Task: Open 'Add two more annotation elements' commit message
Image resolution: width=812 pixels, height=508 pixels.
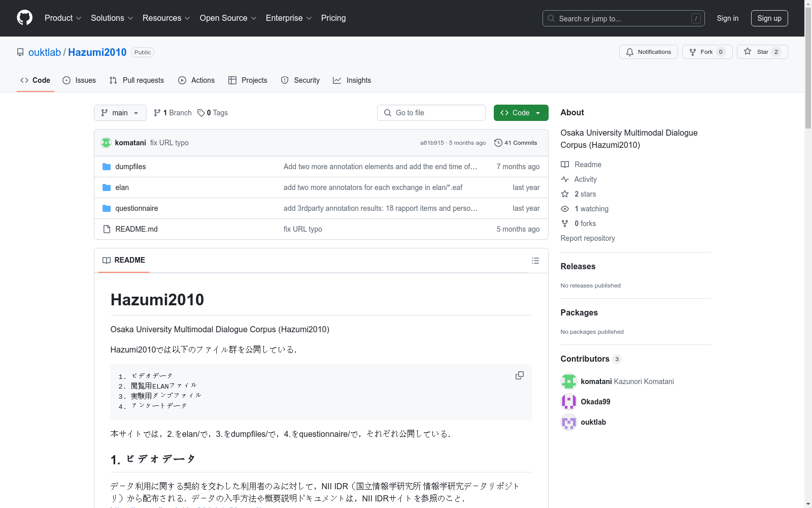Action: [380, 167]
